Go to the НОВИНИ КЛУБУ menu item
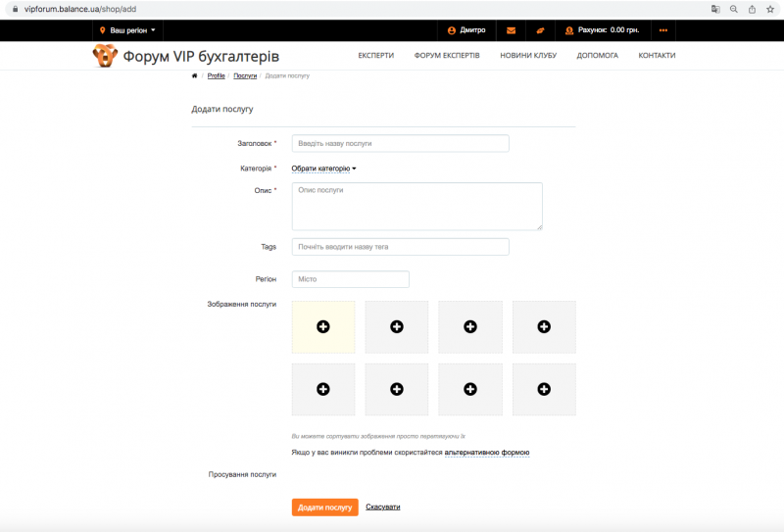Screen dimensions: 784x532 click(x=528, y=56)
